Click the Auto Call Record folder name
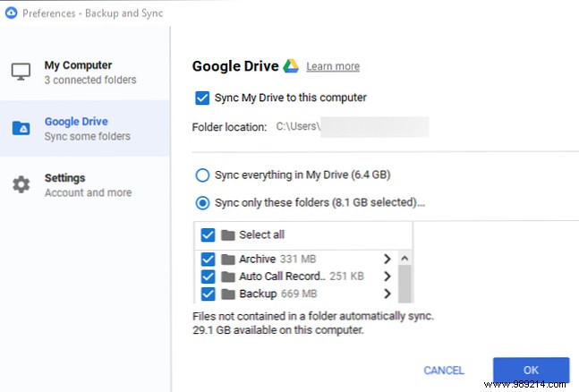 pos(282,277)
